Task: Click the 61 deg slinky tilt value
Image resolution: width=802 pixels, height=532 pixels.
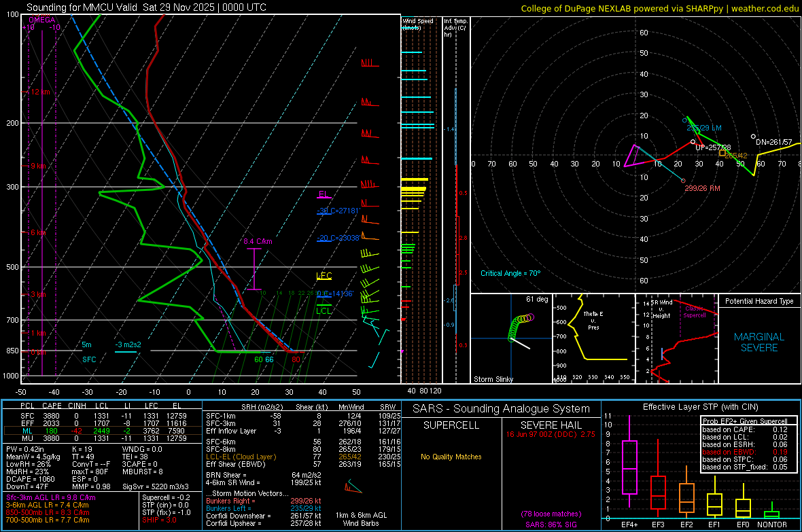Action: click(537, 299)
